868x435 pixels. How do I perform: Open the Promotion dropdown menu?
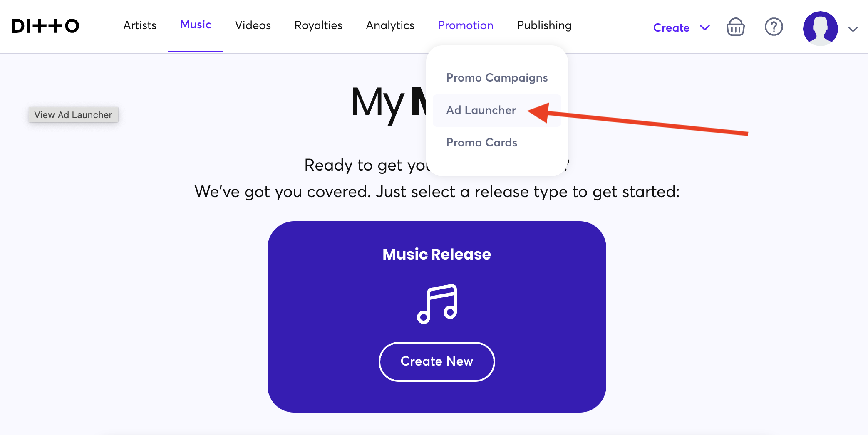pos(466,25)
